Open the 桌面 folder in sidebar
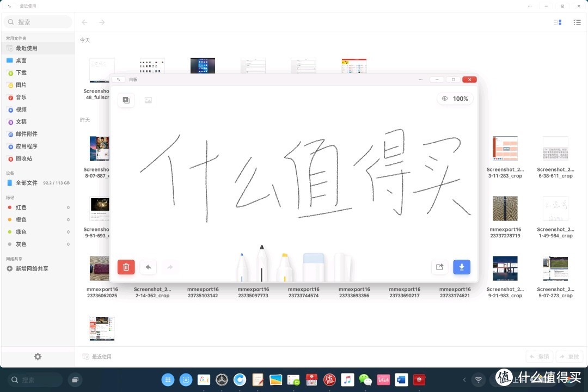This screenshot has height=392, width=588. (x=38, y=60)
